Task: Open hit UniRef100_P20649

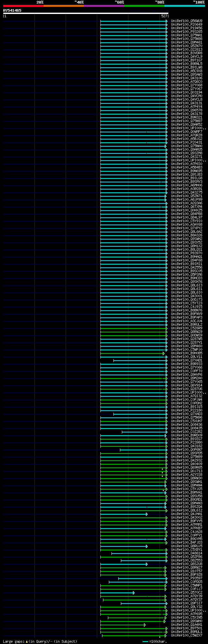Action: [187, 24]
